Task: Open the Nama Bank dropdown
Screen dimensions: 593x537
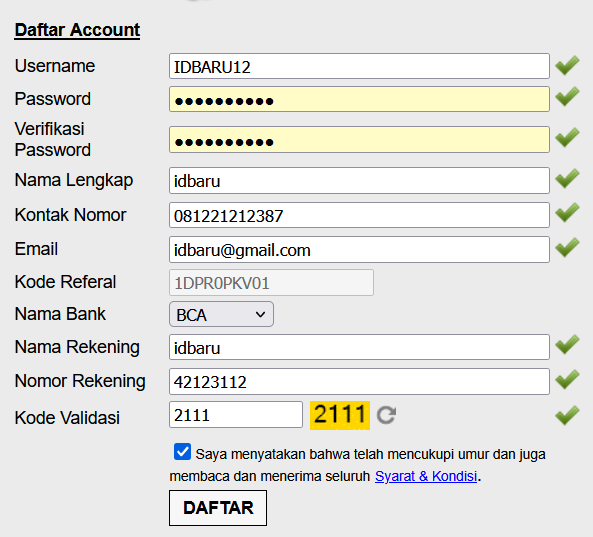Action: [221, 314]
